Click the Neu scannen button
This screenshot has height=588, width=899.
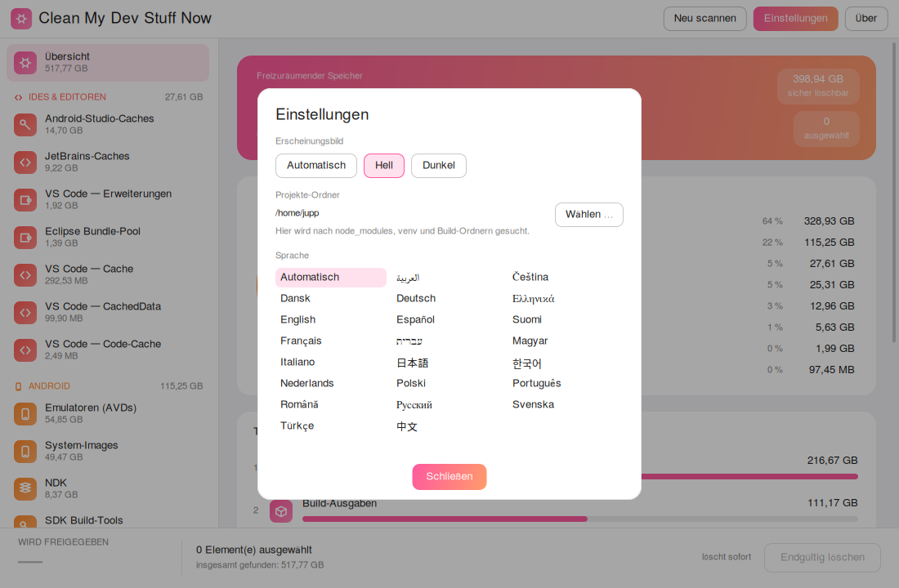coord(704,18)
